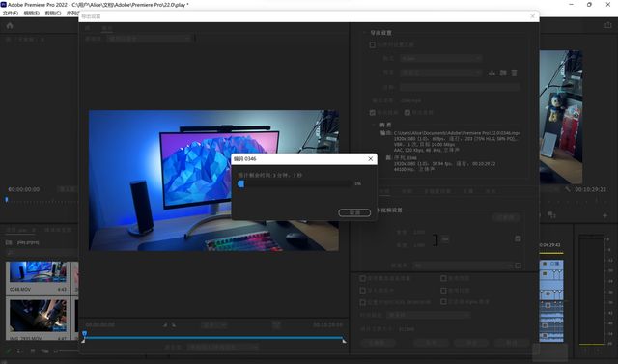This screenshot has width=618, height=364.
Task: Open the File menu
Action: pos(11,13)
